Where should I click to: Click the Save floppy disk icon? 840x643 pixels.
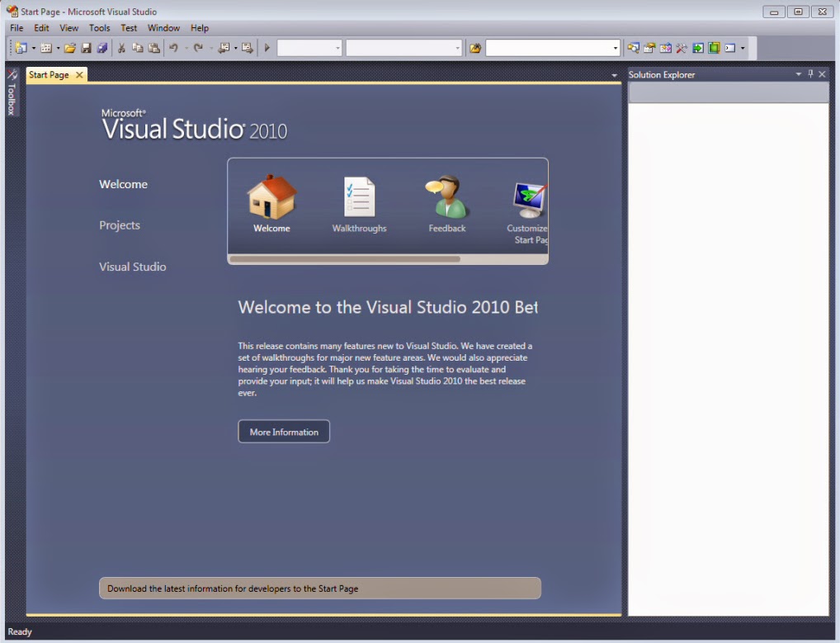click(86, 48)
